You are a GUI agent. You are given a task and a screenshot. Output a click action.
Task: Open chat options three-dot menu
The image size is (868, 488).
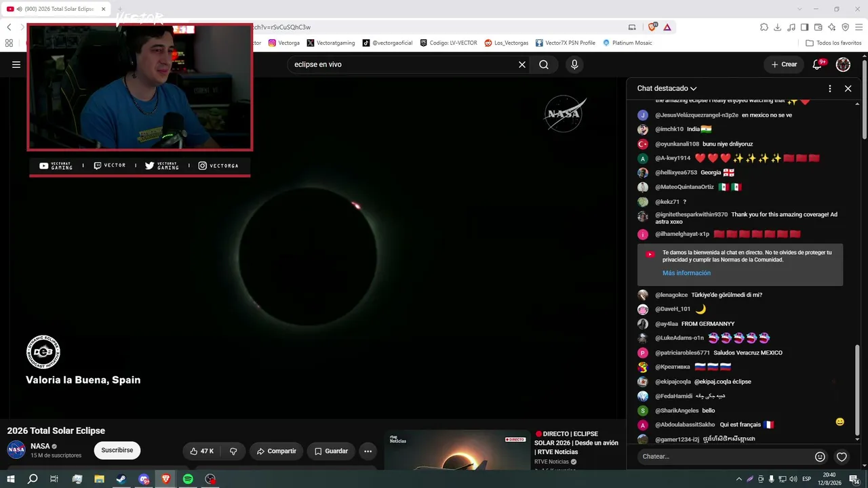(x=829, y=88)
